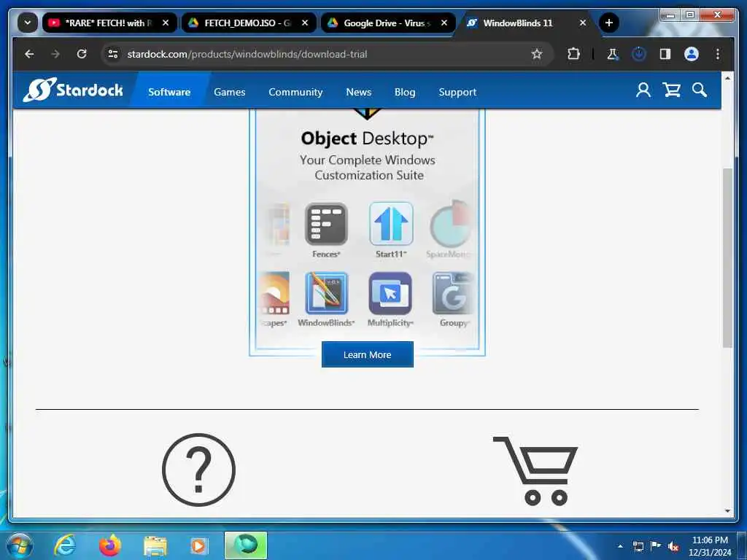Close the *RARE* FETCH! tab
Viewport: 747px width, 560px height.
pyautogui.click(x=166, y=23)
